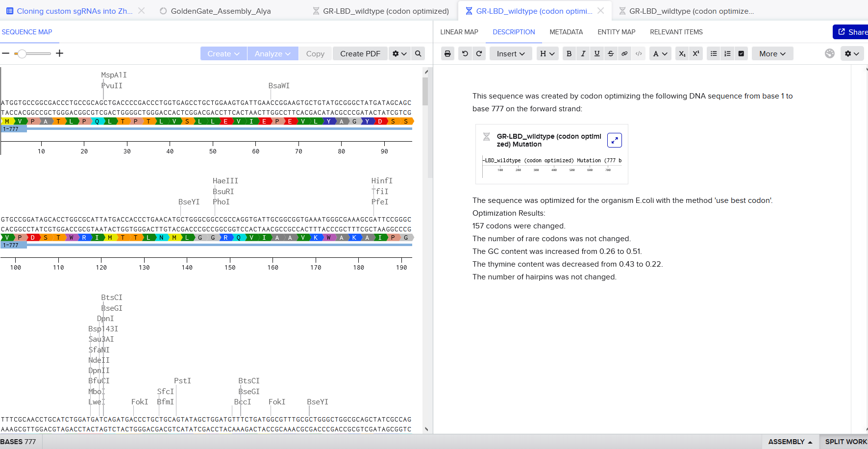This screenshot has height=449, width=868.
Task: Apply inline code formatting
Action: point(639,54)
